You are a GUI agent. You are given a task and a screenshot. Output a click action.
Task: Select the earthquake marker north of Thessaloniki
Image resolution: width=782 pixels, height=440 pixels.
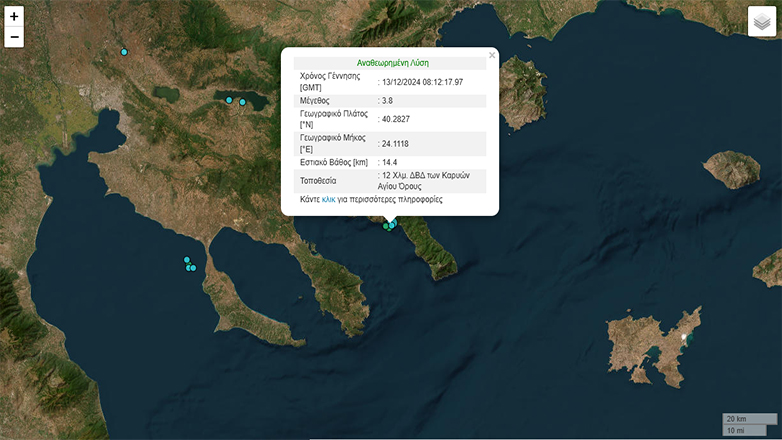point(124,52)
